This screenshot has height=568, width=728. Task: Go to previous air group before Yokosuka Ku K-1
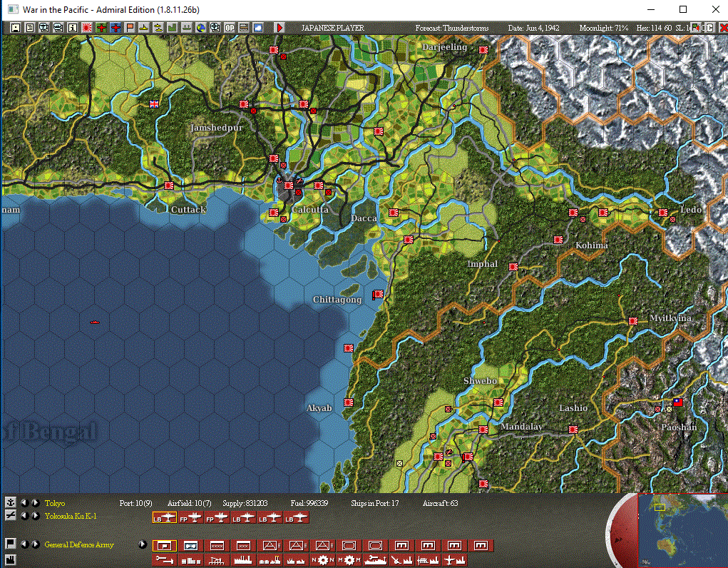[x=25, y=516]
